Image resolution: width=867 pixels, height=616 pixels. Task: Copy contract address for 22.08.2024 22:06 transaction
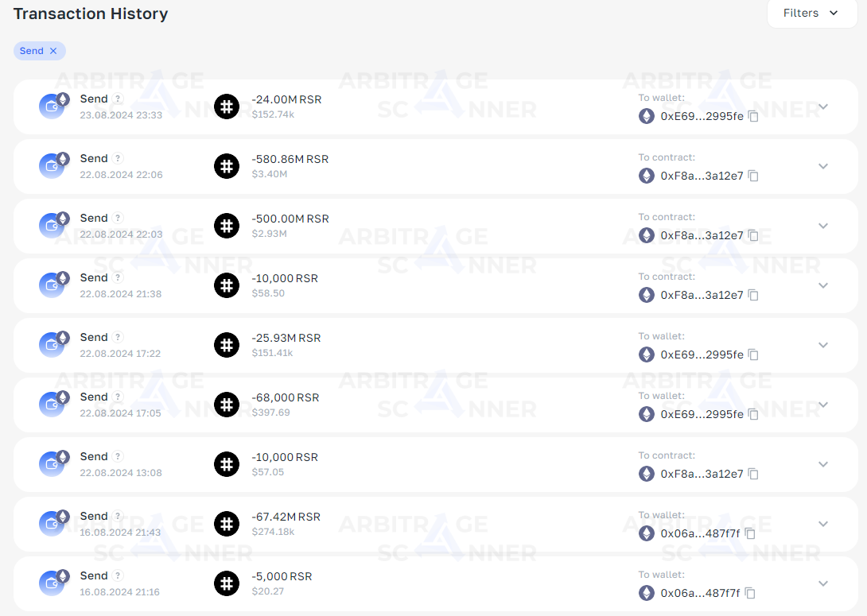(x=753, y=176)
